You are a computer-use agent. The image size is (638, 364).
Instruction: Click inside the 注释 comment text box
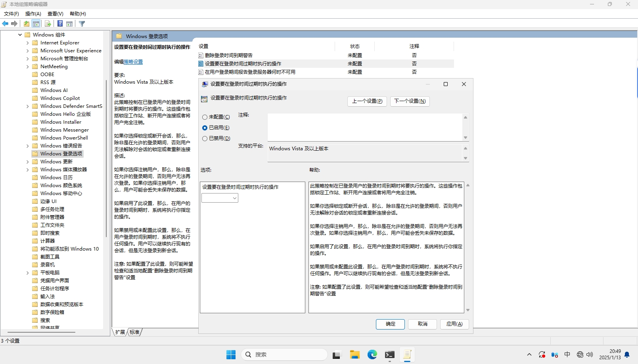click(x=365, y=127)
